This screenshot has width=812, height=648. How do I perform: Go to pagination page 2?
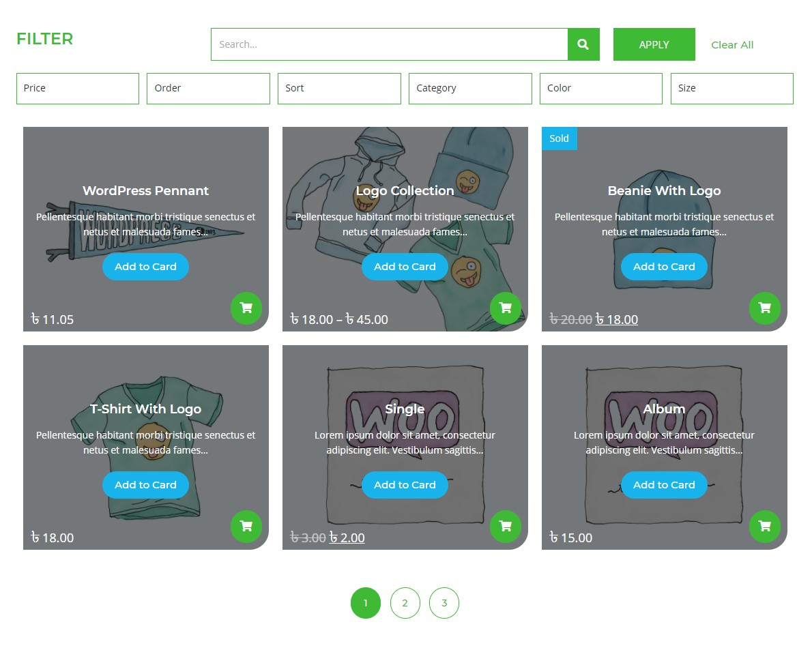pos(405,603)
